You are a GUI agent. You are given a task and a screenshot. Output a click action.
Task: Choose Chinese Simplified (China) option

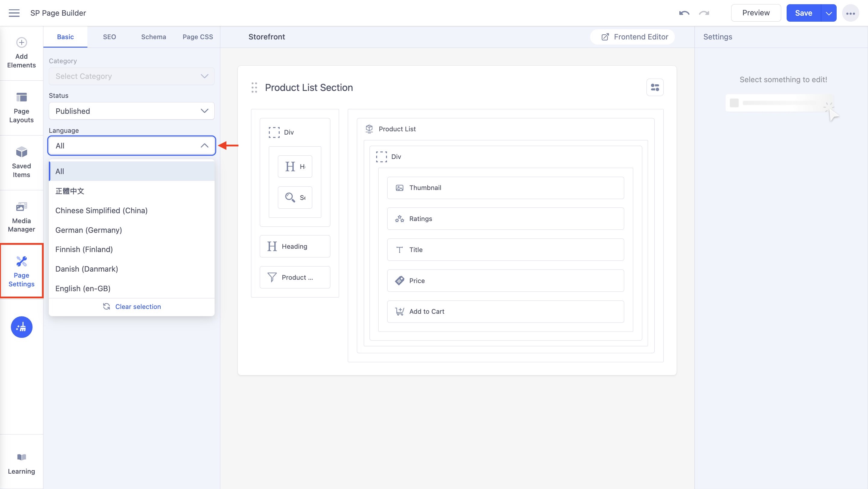(131, 211)
